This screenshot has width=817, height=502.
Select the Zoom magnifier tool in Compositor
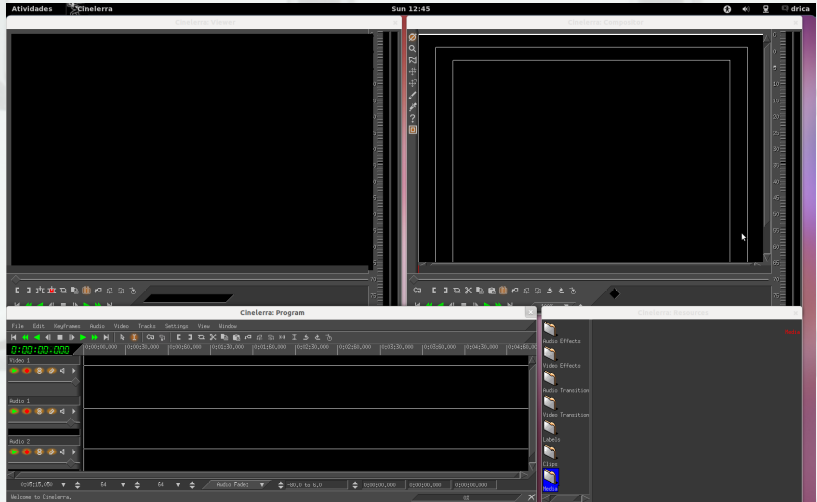tap(412, 49)
